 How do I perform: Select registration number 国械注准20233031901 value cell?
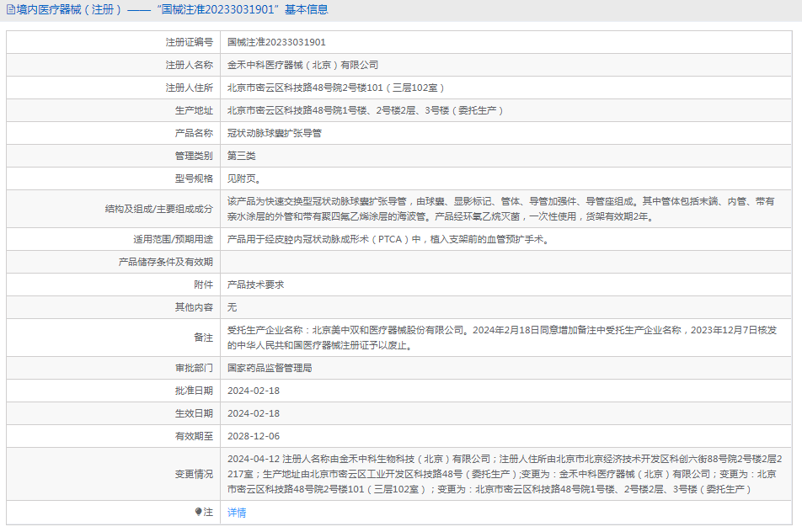pyautogui.click(x=505, y=42)
